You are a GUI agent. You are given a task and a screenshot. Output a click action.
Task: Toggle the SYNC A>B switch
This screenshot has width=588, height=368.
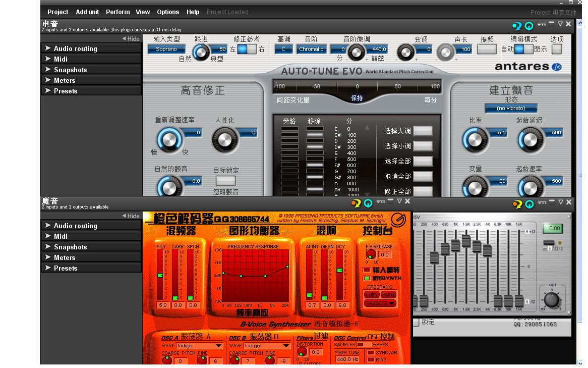(371, 353)
